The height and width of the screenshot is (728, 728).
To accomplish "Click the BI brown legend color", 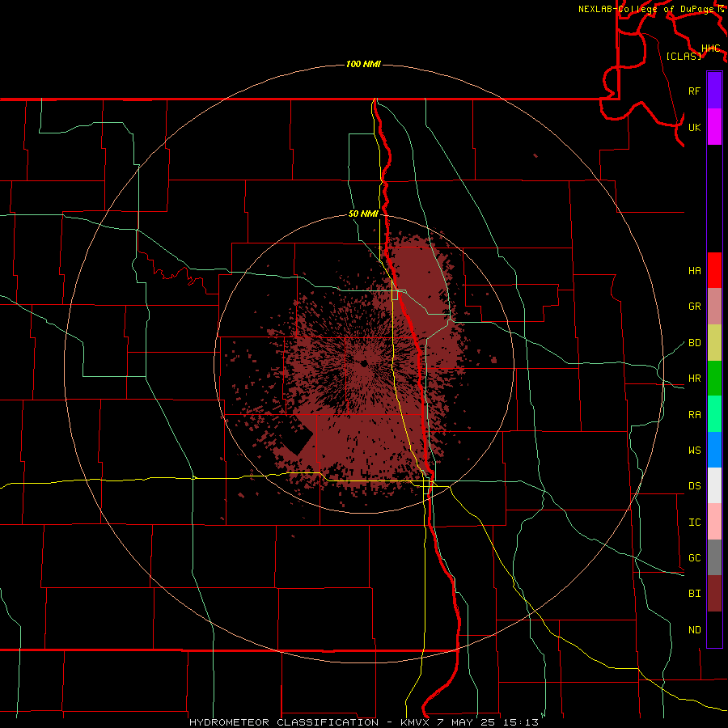I will 714,594.
